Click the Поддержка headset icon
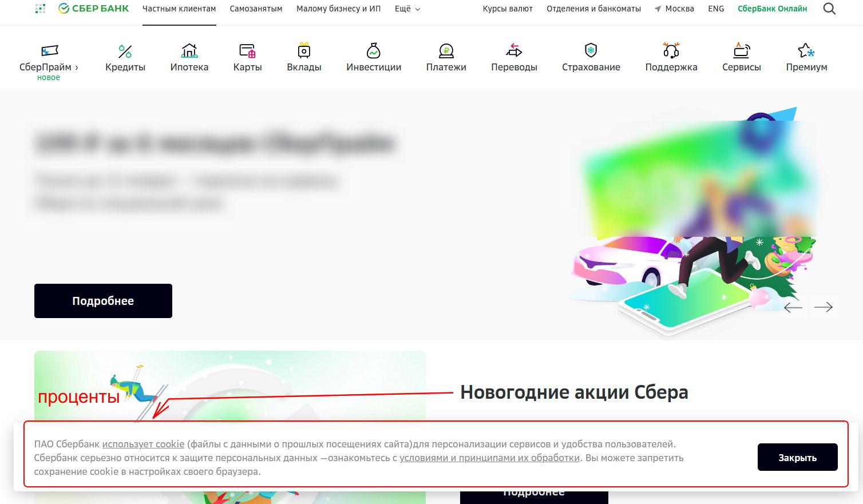The image size is (863, 504). coord(671,50)
